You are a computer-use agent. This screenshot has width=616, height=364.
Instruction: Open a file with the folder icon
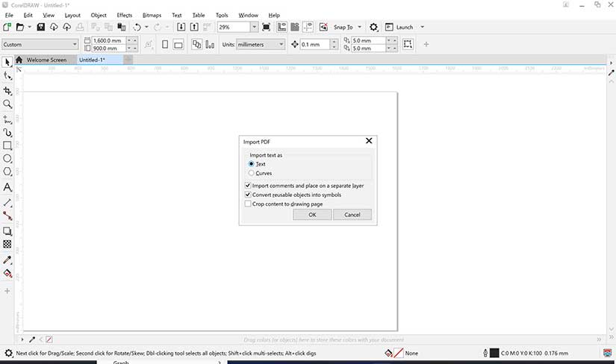click(19, 27)
